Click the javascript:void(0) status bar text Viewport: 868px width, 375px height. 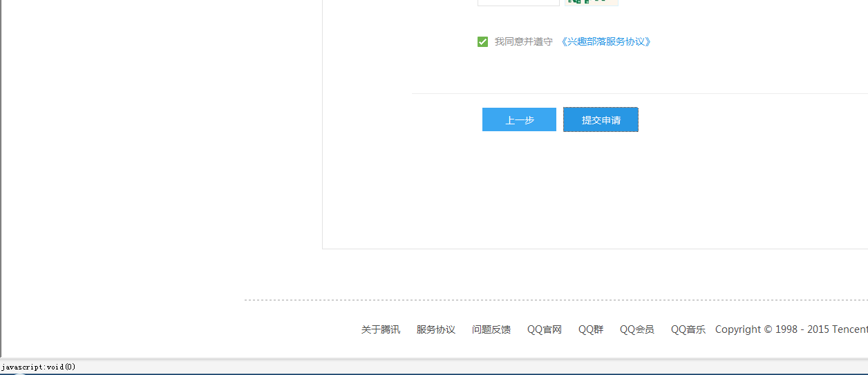[38, 367]
